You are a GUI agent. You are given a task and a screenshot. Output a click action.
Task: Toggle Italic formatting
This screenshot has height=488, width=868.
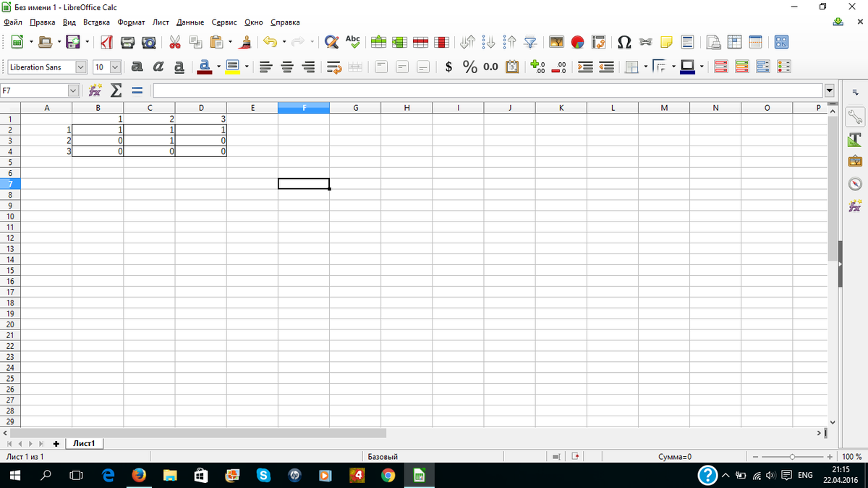(158, 67)
